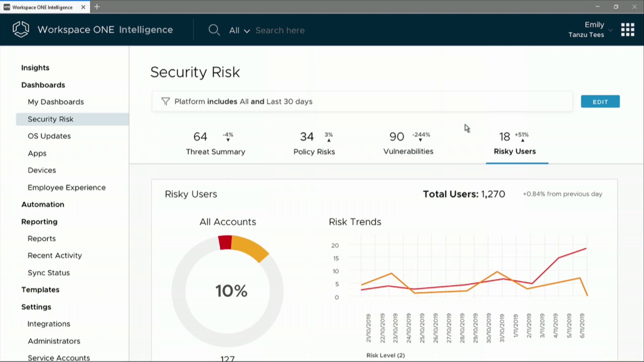This screenshot has width=644, height=362.
Task: Open Recent Activity under Reporting
Action: [x=54, y=255]
